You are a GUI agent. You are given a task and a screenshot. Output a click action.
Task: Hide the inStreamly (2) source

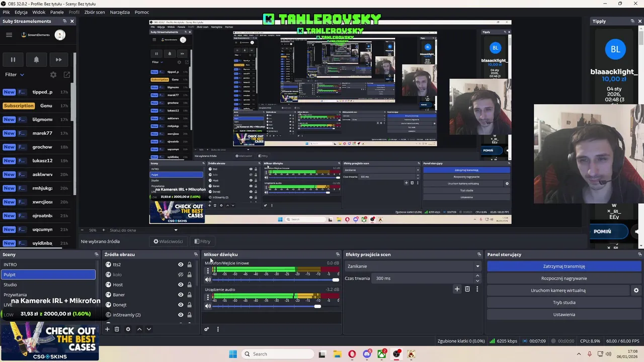[x=181, y=315]
